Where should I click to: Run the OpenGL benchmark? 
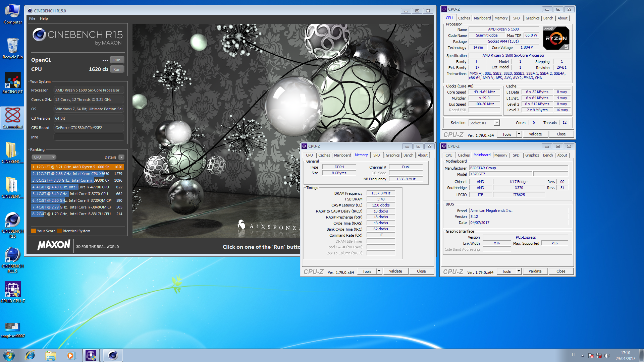click(x=117, y=60)
